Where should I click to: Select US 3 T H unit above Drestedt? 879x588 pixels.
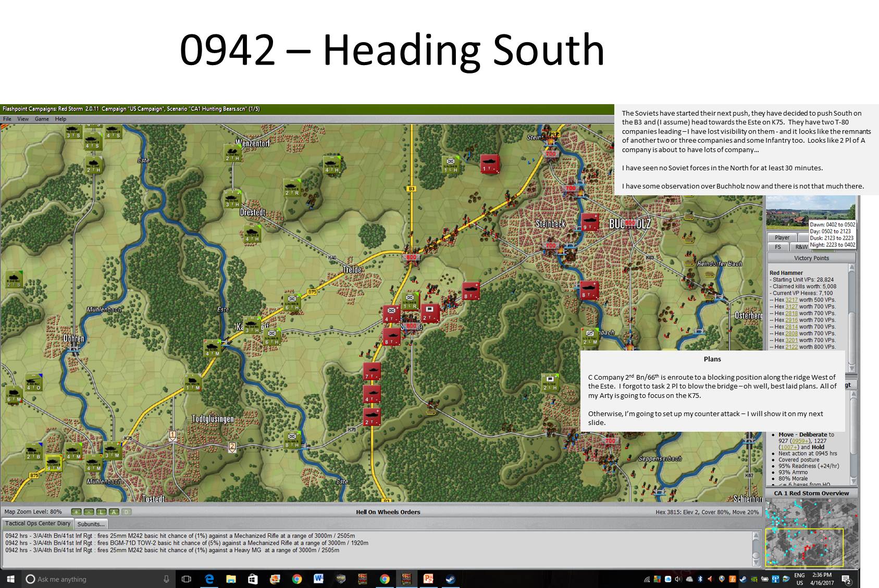point(232,198)
